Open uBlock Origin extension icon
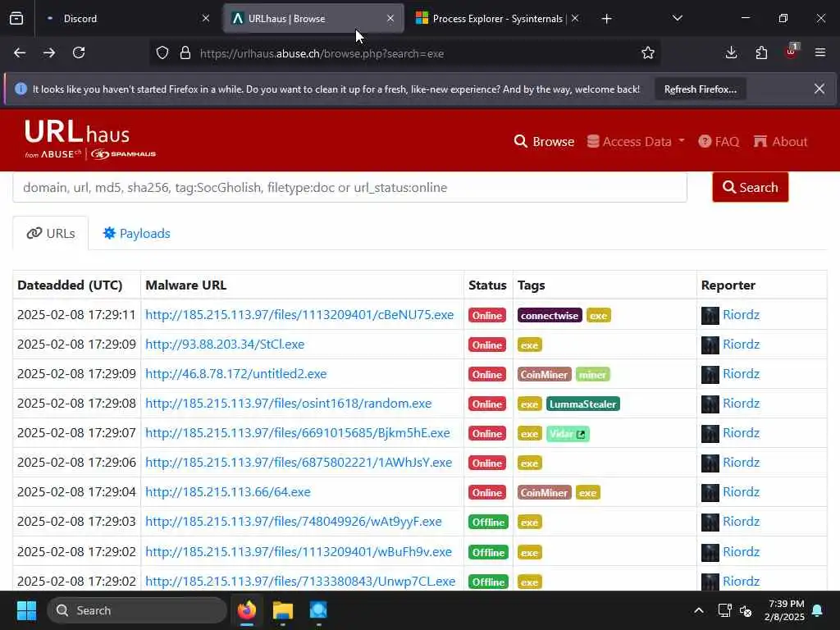The image size is (840, 630). coord(792,52)
